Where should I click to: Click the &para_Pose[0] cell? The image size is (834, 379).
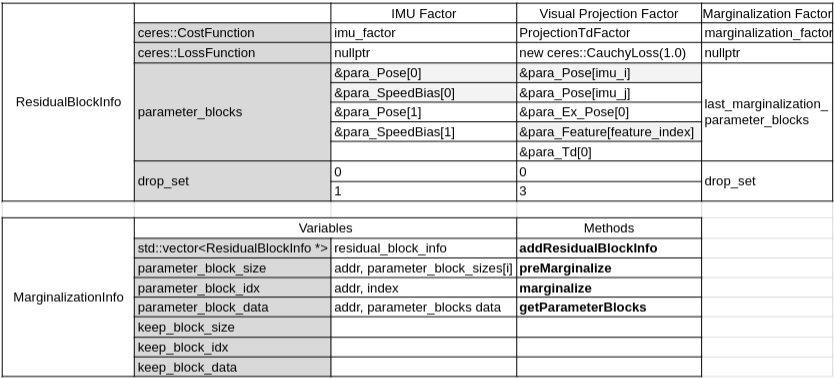[x=423, y=73]
